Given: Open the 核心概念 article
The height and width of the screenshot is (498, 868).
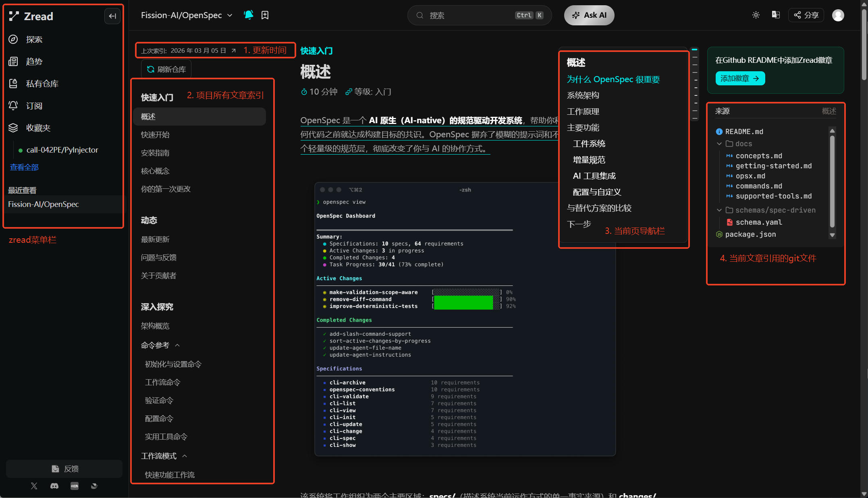Looking at the screenshot, I should pos(155,171).
